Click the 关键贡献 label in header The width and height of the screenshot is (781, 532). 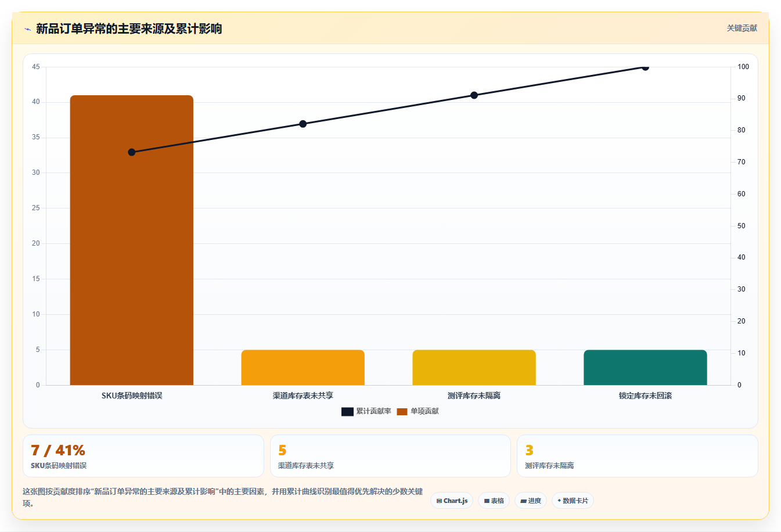tap(742, 28)
